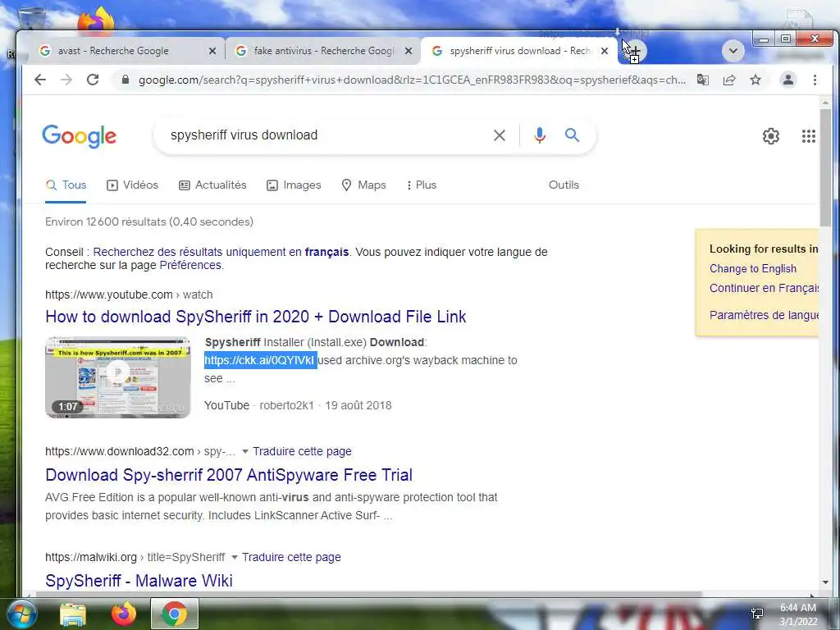The width and height of the screenshot is (840, 630).
Task: Click Change to English
Action: pyautogui.click(x=753, y=269)
